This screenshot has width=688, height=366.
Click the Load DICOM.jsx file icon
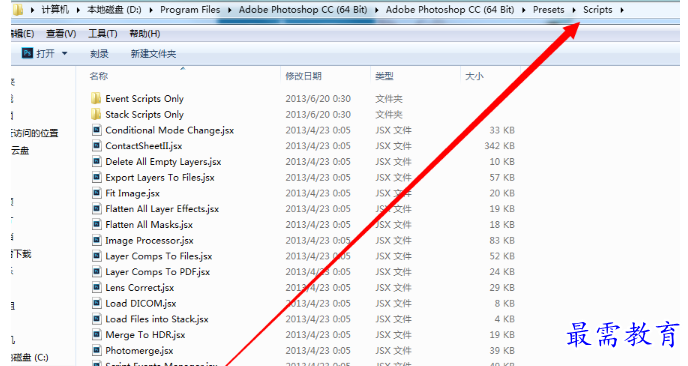coord(97,304)
